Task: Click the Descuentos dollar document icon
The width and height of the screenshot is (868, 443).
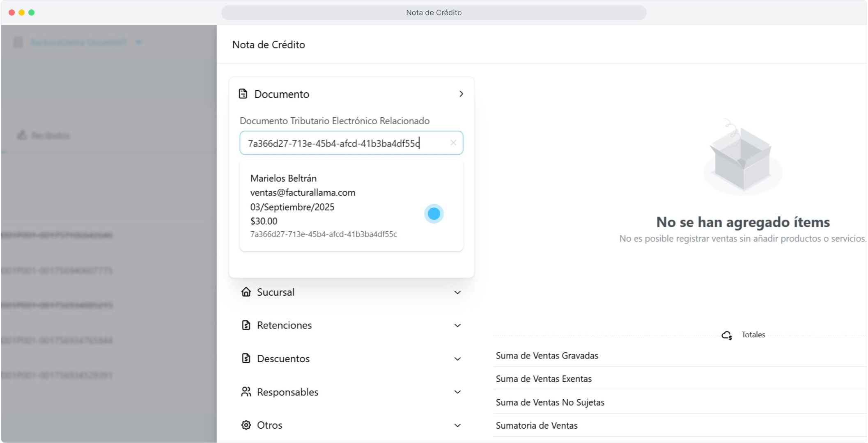Action: click(246, 359)
